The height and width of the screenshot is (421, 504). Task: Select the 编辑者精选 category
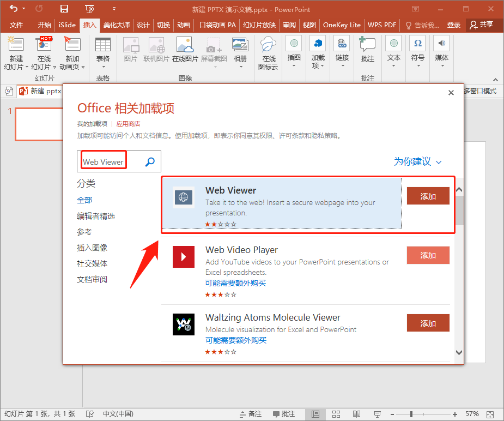point(96,216)
